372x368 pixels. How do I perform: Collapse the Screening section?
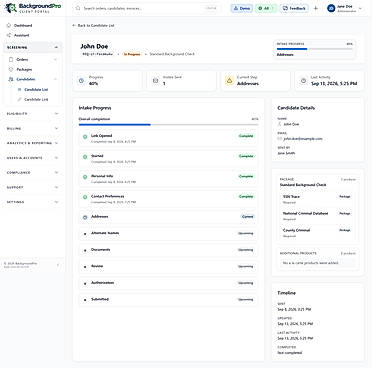pos(33,48)
